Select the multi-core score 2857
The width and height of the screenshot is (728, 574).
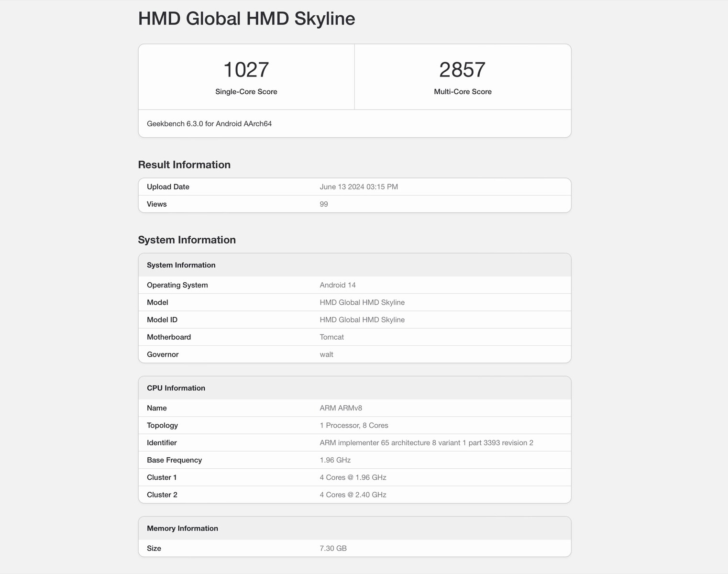click(x=463, y=69)
